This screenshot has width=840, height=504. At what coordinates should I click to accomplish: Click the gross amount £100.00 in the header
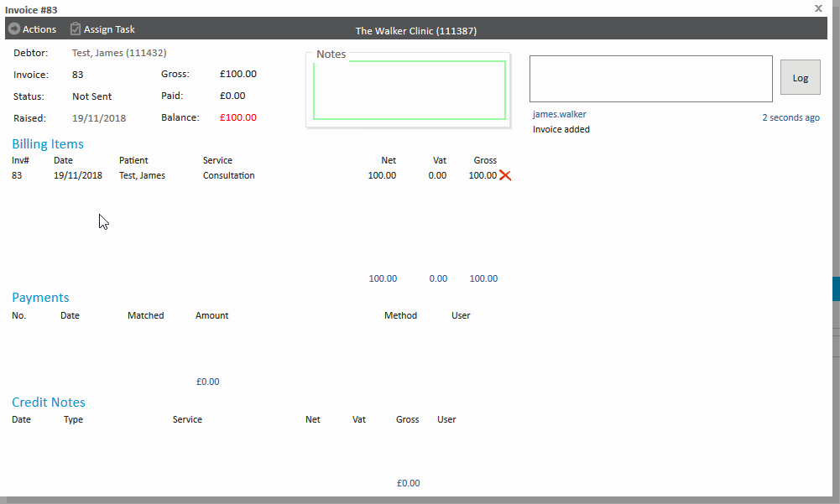pyautogui.click(x=237, y=74)
